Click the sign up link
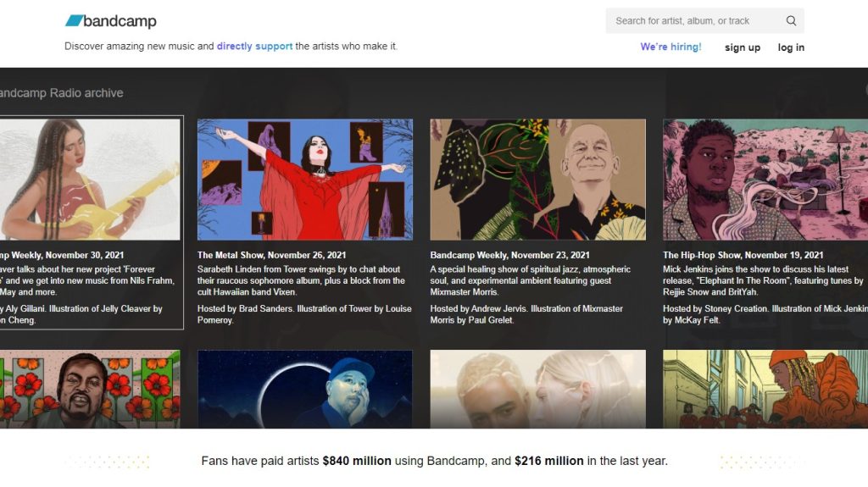Screen dimensions: 868x487 [743, 47]
